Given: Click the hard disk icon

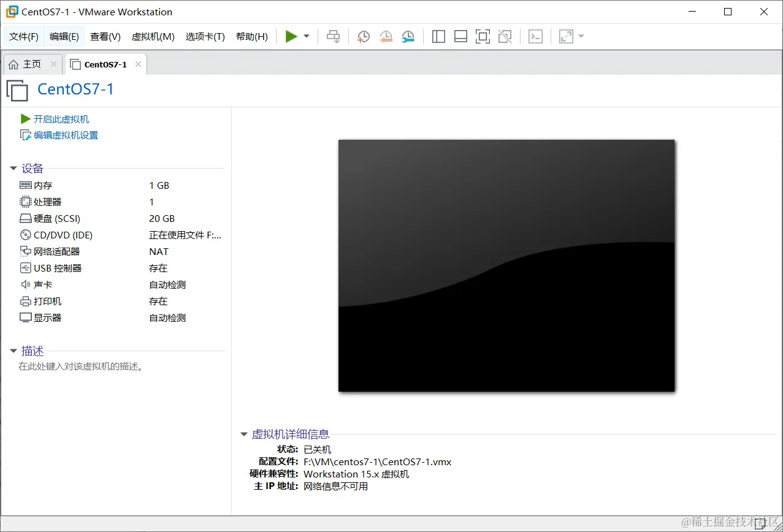Looking at the screenshot, I should point(25,218).
